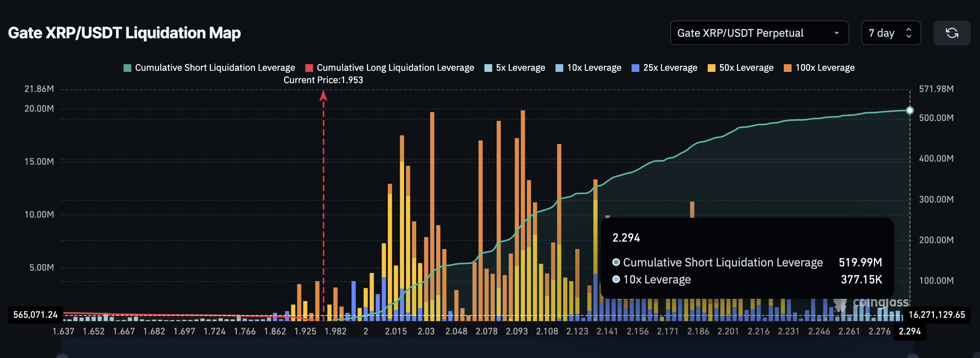This screenshot has height=358, width=980.
Task: Click the right zoom slider handle
Action: (x=913, y=356)
